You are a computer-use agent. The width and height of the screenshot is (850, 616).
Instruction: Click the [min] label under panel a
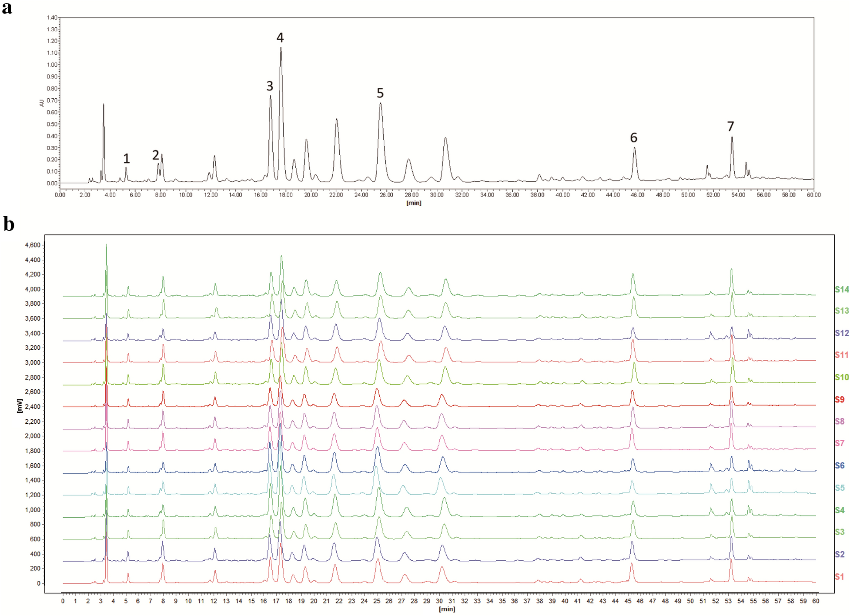click(x=414, y=203)
